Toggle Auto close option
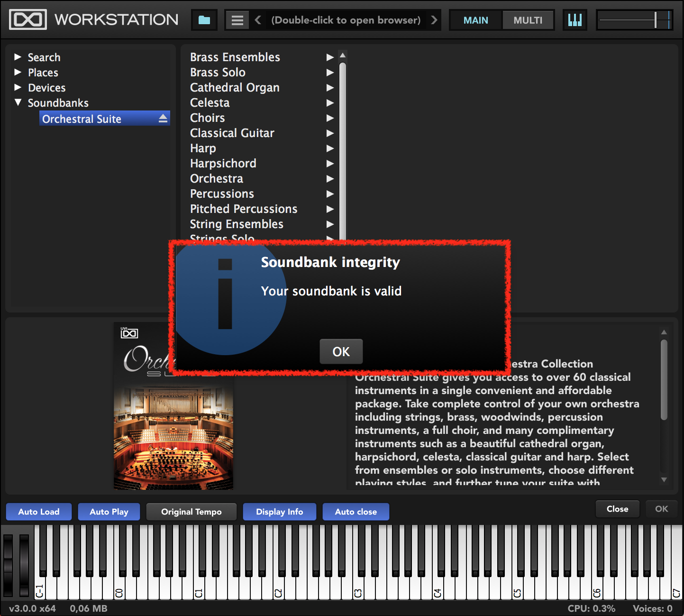Screen dimensions: 684x616 (356, 512)
